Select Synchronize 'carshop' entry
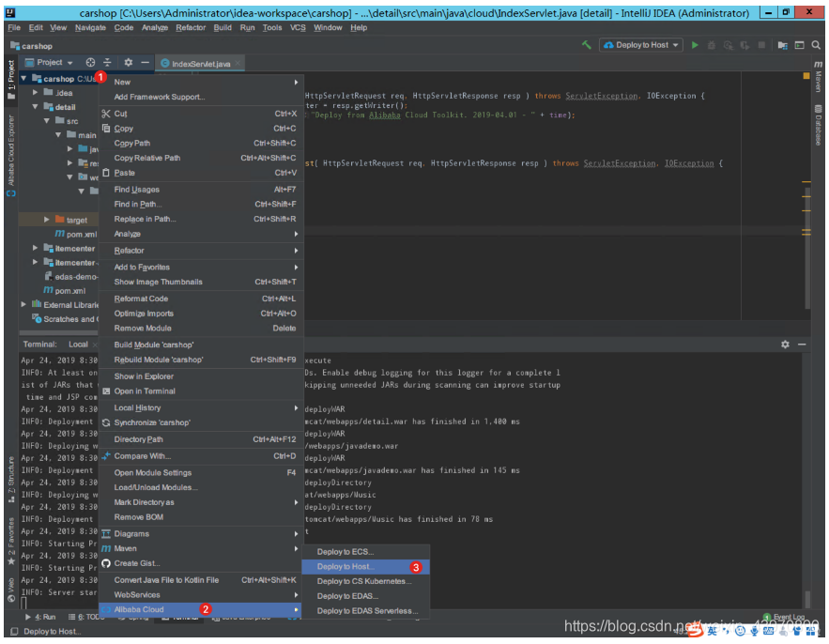Screen dimensions: 829x644 (x=201, y=423)
